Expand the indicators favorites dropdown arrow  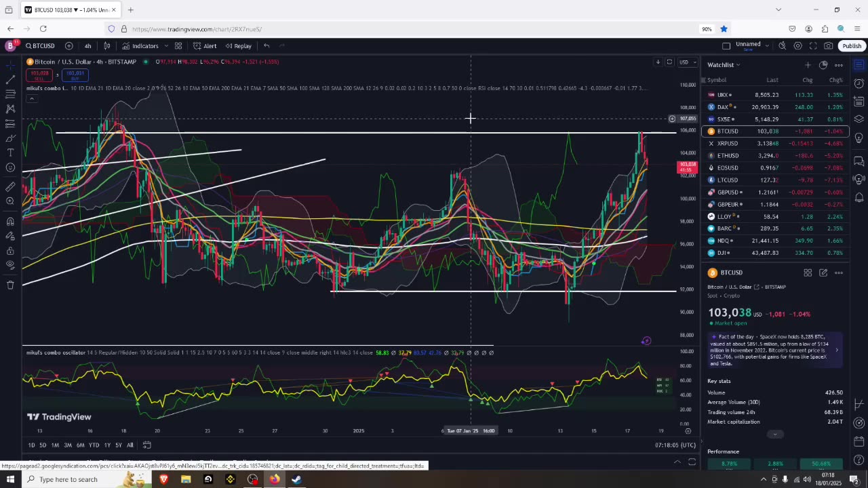click(x=166, y=46)
